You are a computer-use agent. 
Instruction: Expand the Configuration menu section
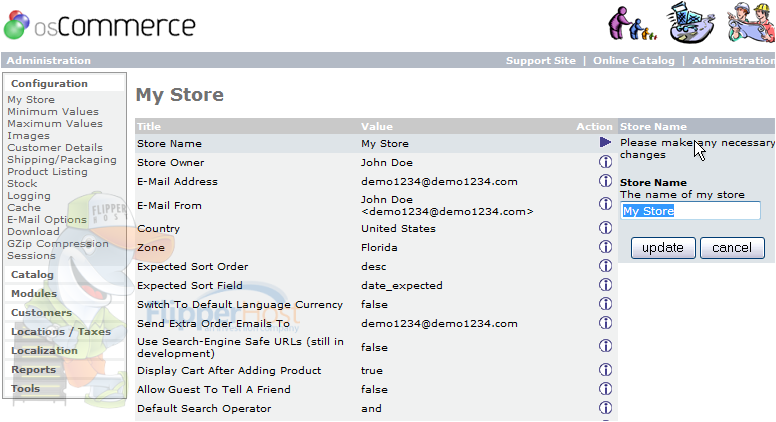click(49, 84)
